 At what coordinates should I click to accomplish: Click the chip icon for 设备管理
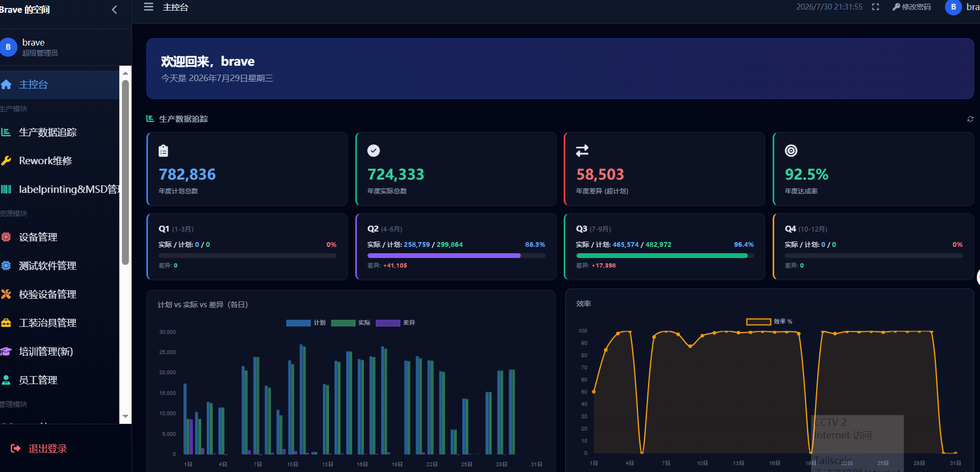tap(6, 237)
